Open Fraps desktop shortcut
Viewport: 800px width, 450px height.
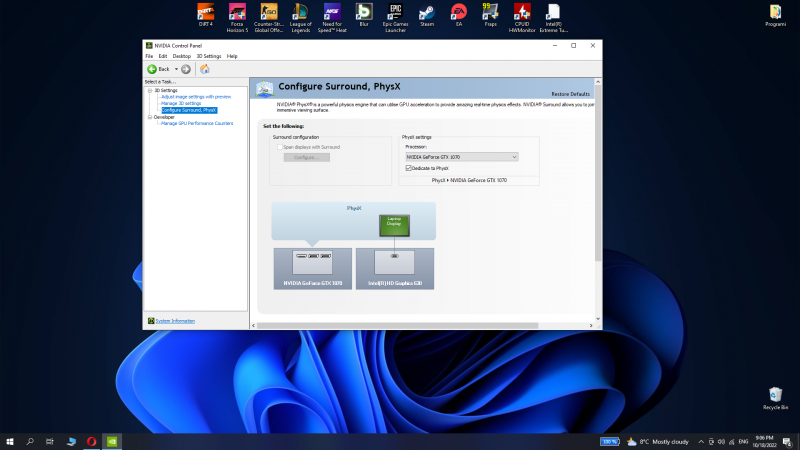pyautogui.click(x=490, y=15)
